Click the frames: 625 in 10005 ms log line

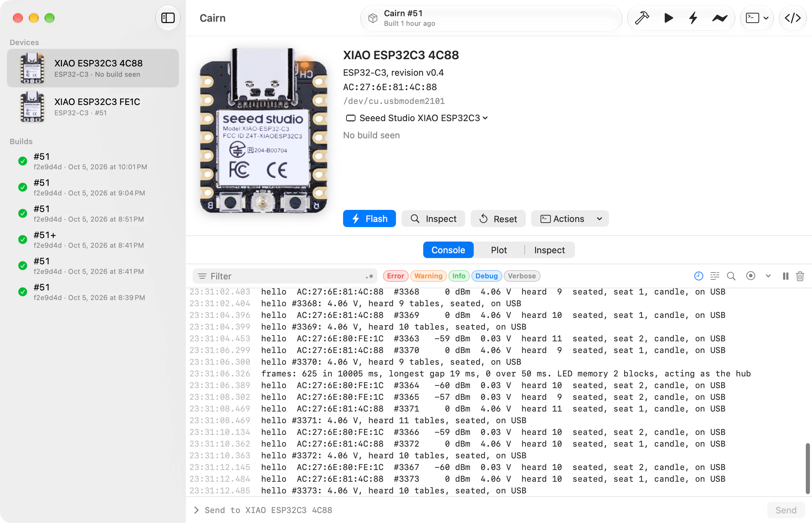click(x=499, y=374)
